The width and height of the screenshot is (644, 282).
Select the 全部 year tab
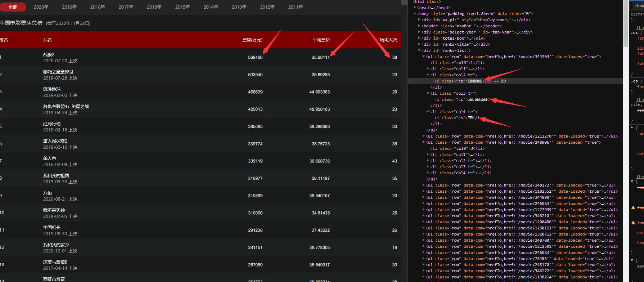click(13, 7)
